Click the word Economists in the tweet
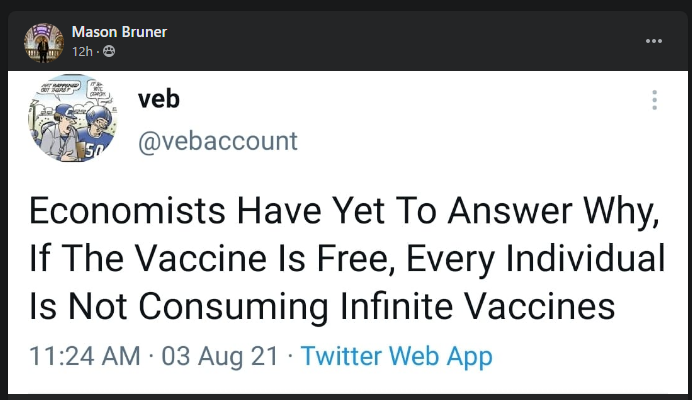This screenshot has width=692, height=400. tap(127, 211)
